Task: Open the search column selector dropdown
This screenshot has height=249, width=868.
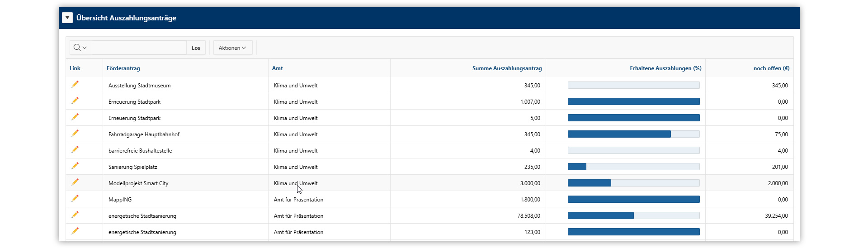Action: point(80,48)
